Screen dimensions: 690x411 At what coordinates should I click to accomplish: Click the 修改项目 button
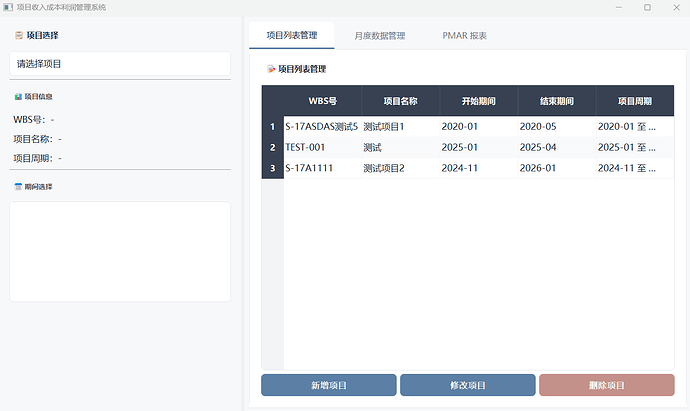point(468,385)
